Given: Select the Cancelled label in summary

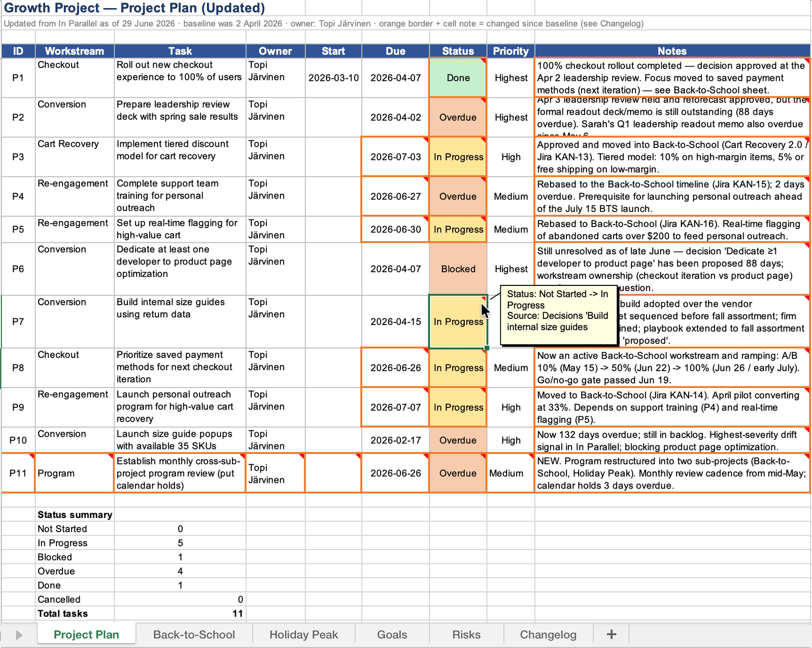Looking at the screenshot, I should [x=75, y=599].
